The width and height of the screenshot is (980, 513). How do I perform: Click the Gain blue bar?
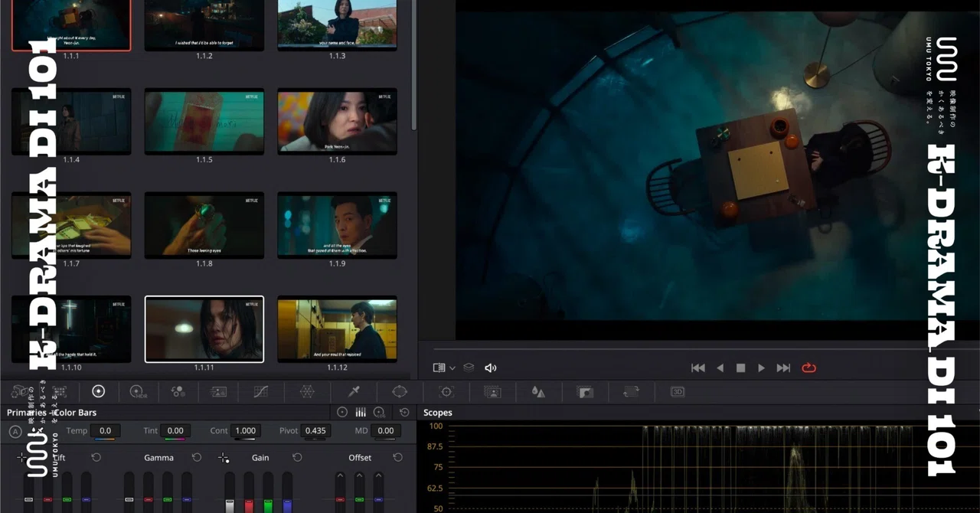287,492
